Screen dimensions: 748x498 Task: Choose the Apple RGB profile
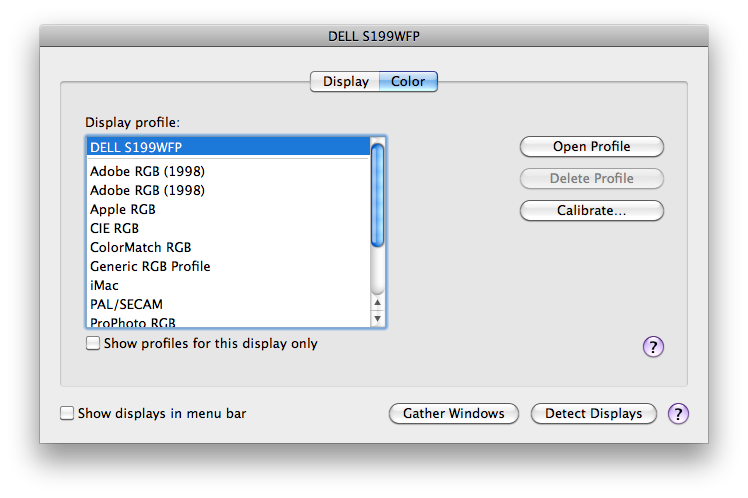(x=229, y=209)
